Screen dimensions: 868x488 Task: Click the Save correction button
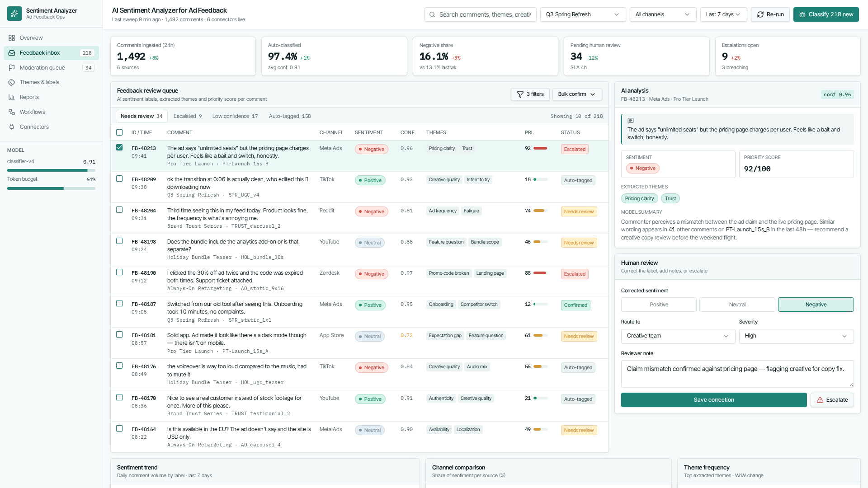(713, 400)
